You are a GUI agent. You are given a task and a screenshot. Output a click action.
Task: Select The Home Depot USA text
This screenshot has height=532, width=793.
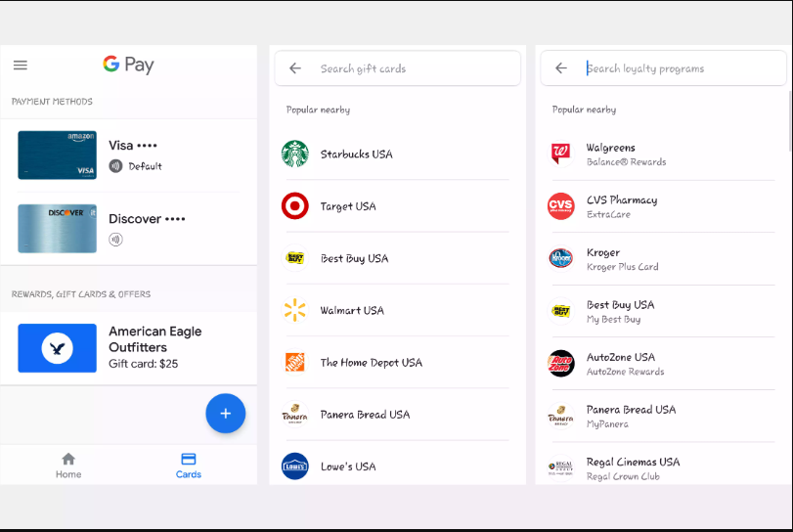[372, 363]
